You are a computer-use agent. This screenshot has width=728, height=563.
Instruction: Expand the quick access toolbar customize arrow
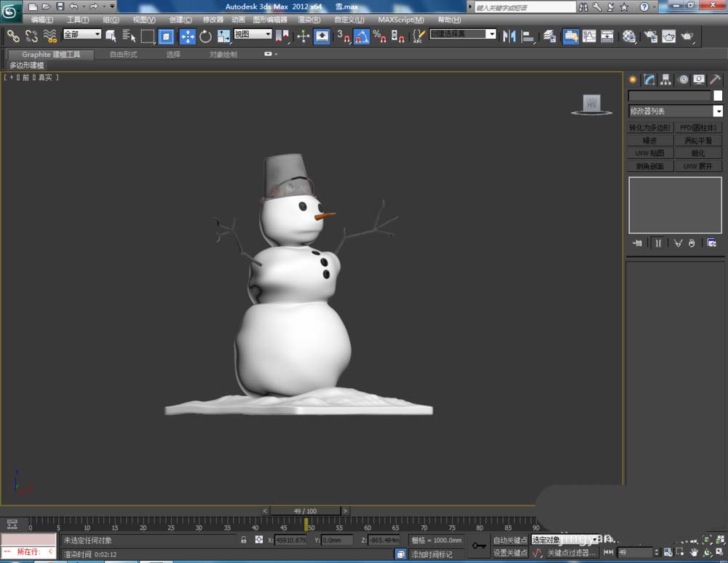[112, 7]
